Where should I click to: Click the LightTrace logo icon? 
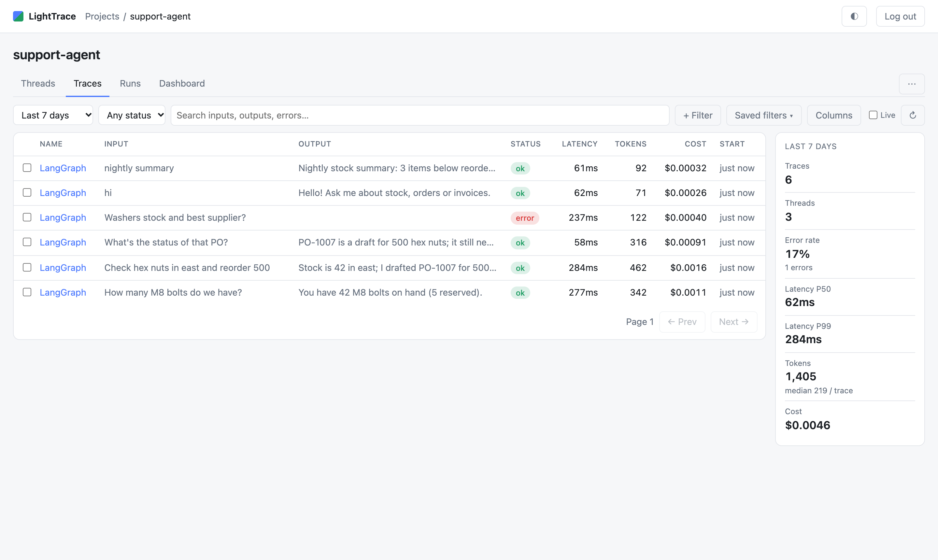(18, 16)
